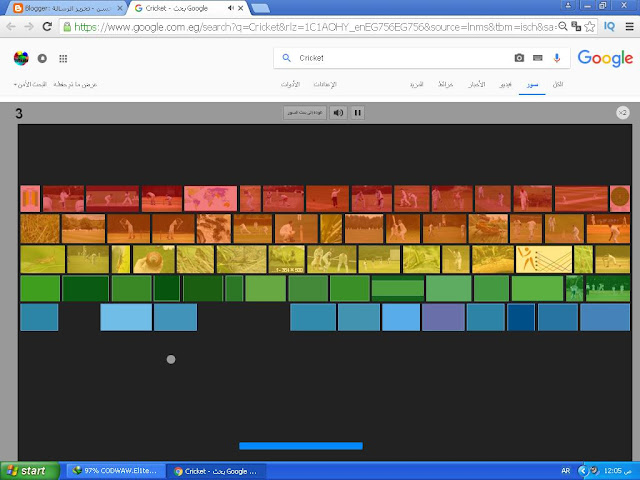
Task: Click the magnifier icon in Google search box
Action: coord(287,58)
